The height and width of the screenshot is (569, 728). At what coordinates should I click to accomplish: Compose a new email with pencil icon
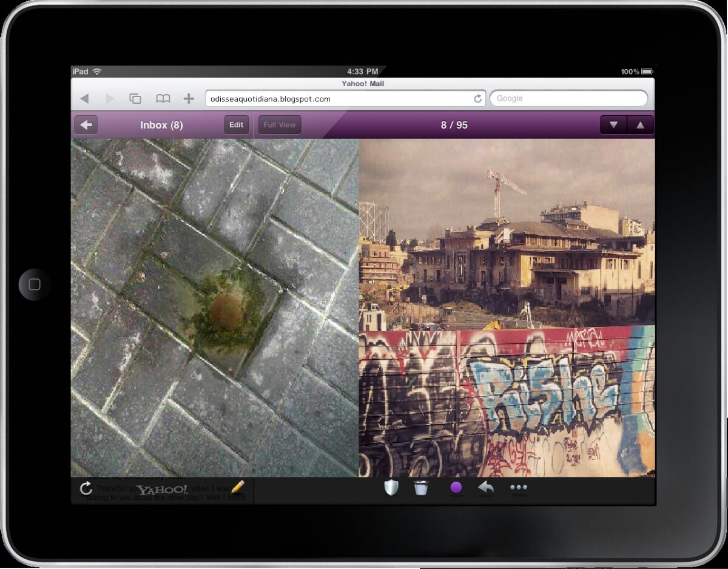(237, 487)
